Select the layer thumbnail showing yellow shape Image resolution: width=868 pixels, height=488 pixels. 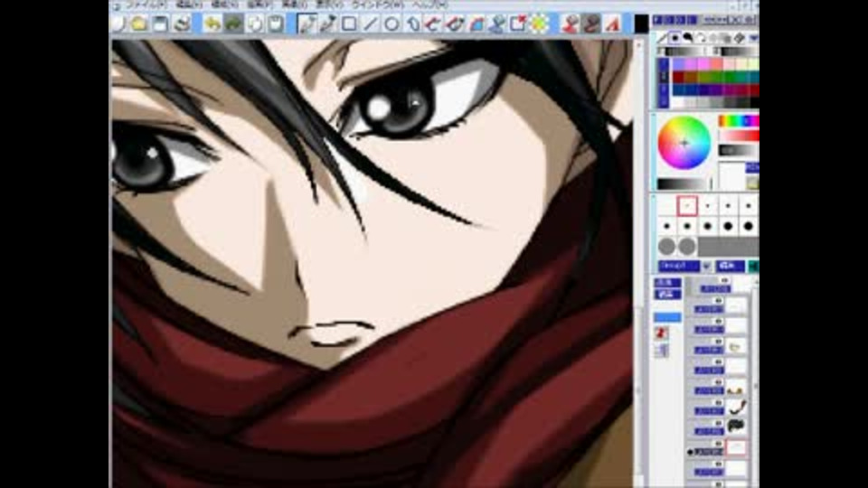point(736,347)
